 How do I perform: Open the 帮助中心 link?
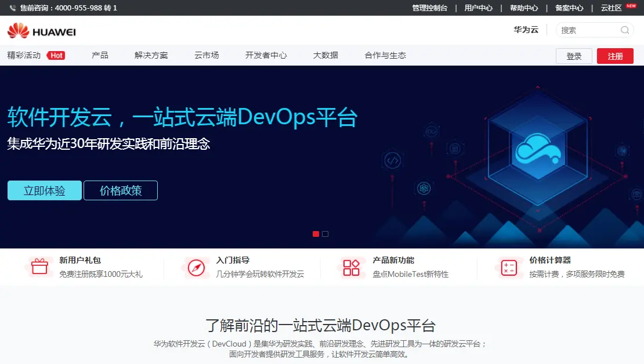click(524, 8)
